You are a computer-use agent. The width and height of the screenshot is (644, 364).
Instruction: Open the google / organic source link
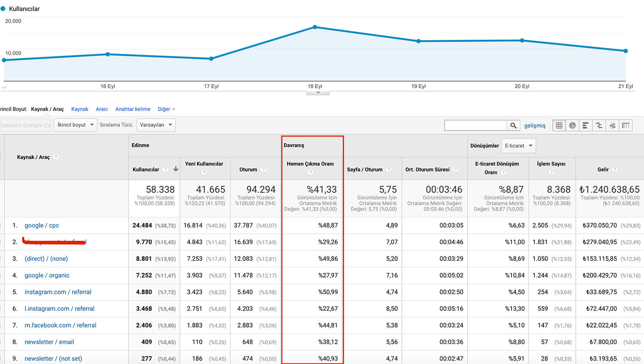click(x=47, y=275)
